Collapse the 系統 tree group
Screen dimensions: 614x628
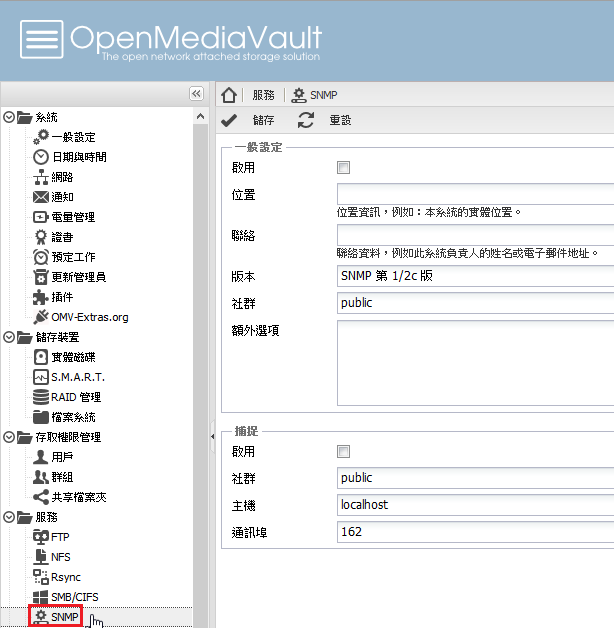9,117
